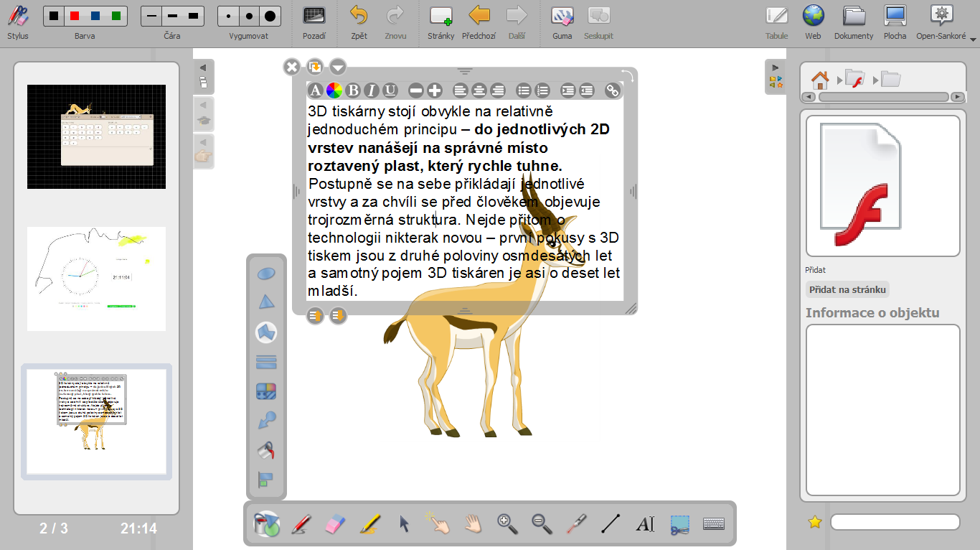980x550 pixels.
Task: Show the Plocha desktop mode
Action: [895, 22]
